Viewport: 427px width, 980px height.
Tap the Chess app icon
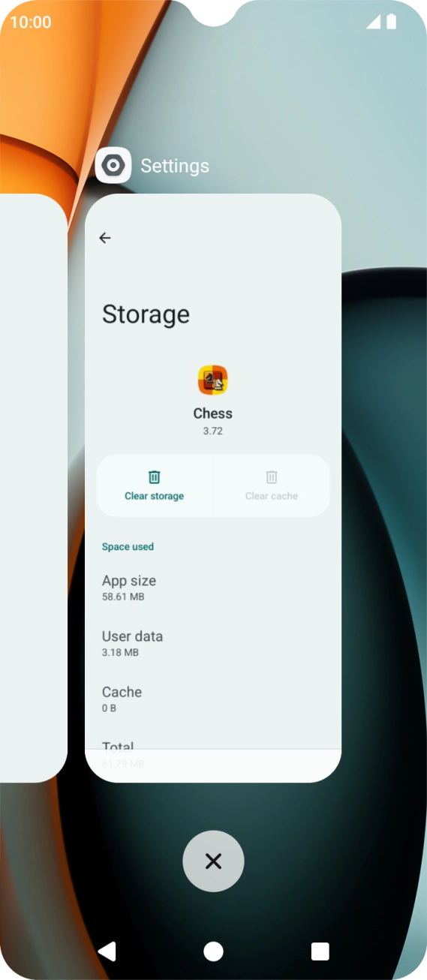coord(213,380)
